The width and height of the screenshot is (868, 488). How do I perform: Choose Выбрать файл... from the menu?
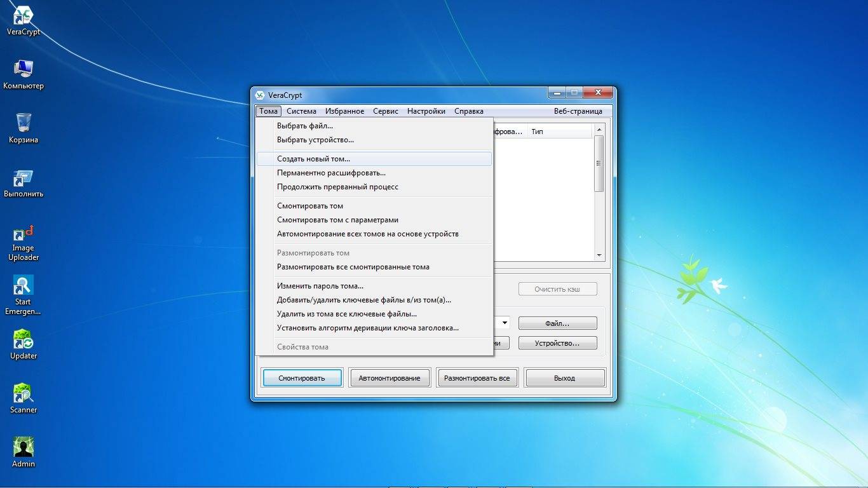374,126
